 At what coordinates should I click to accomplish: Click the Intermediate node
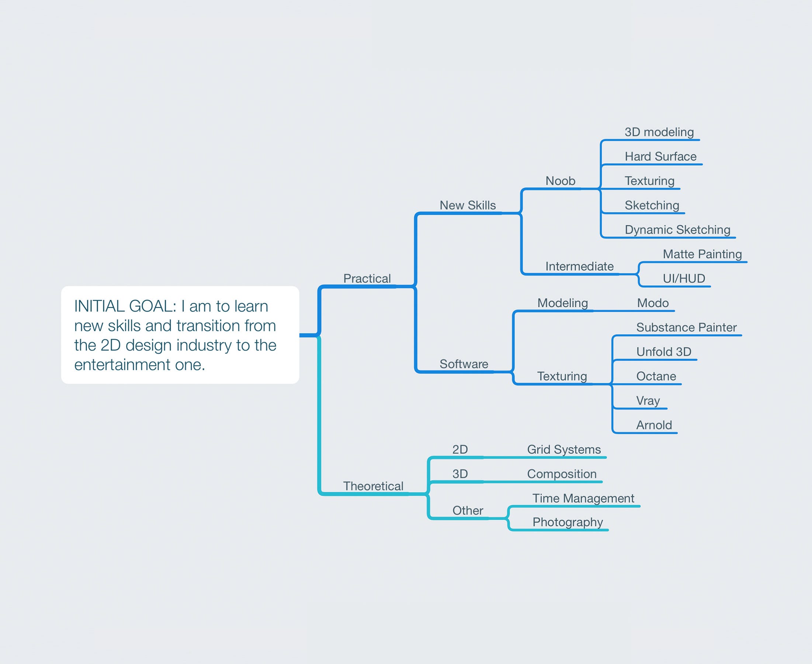click(579, 267)
